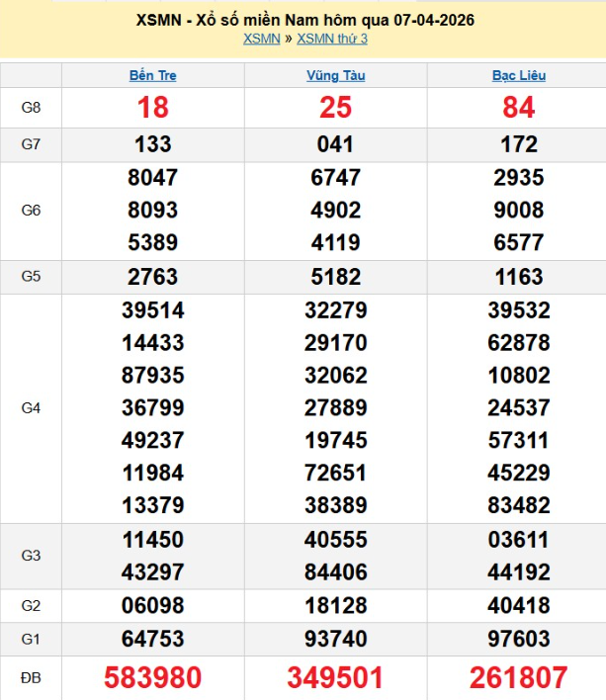The width and height of the screenshot is (606, 700).
Task: Select the red G8 number 18
Action: [x=153, y=108]
